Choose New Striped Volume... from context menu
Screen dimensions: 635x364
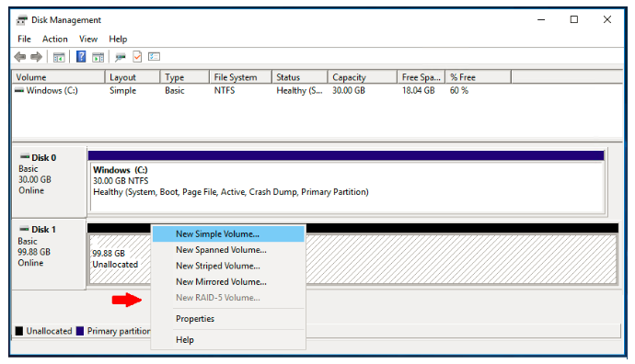228,266
